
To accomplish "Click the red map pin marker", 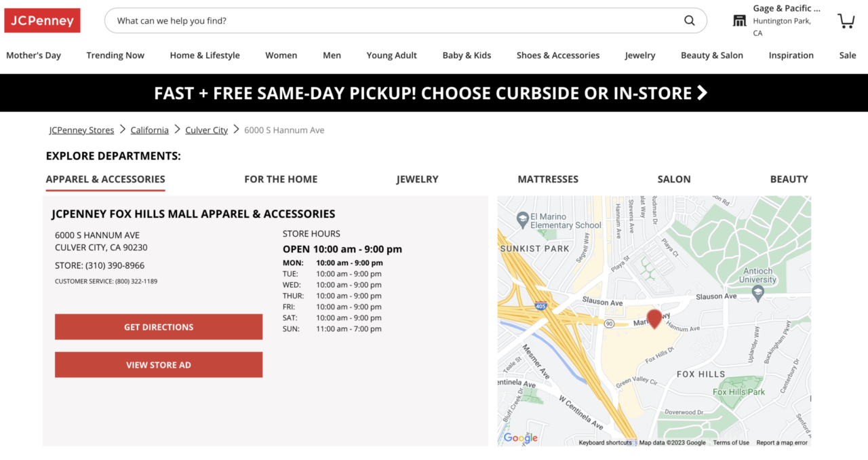I will pos(654,318).
